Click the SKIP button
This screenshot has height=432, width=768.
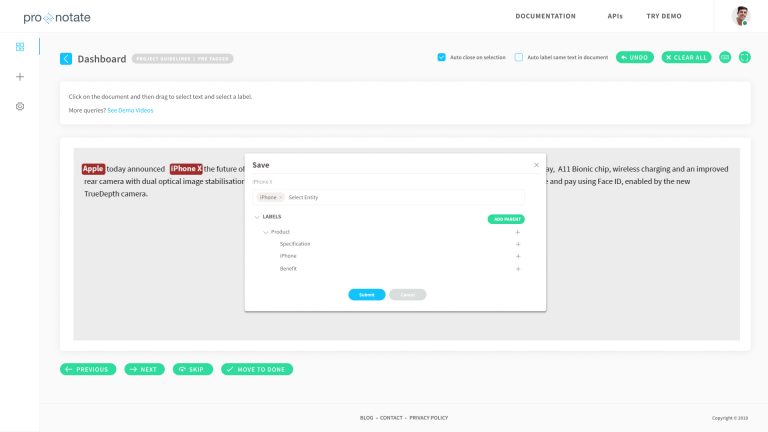pyautogui.click(x=192, y=369)
